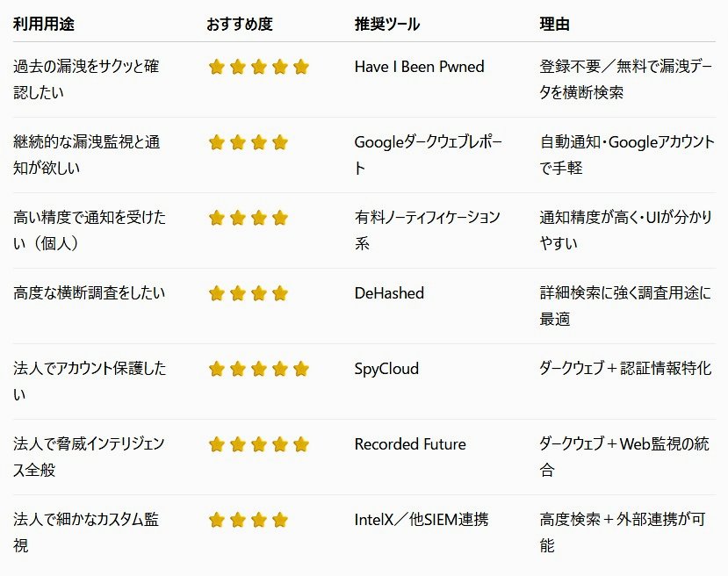Click the first star in the 有料ノーティフィケーション系 row
The width and height of the screenshot is (728, 576).
(217, 218)
